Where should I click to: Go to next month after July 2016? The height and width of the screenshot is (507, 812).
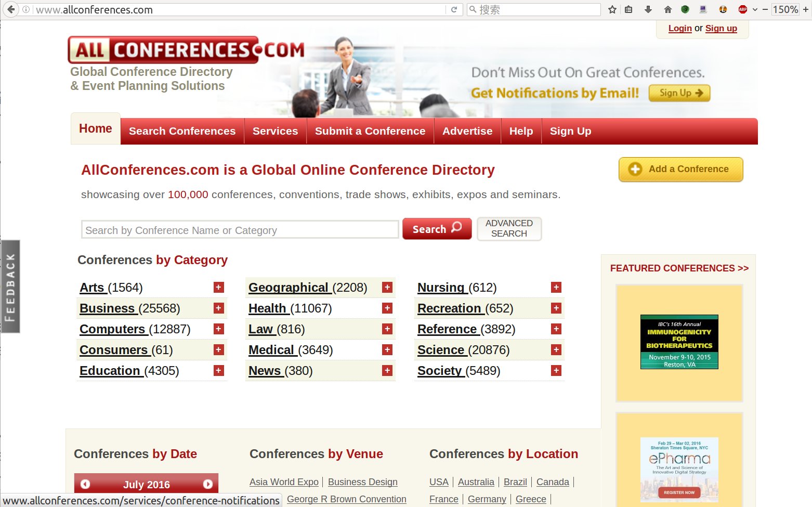coord(207,484)
